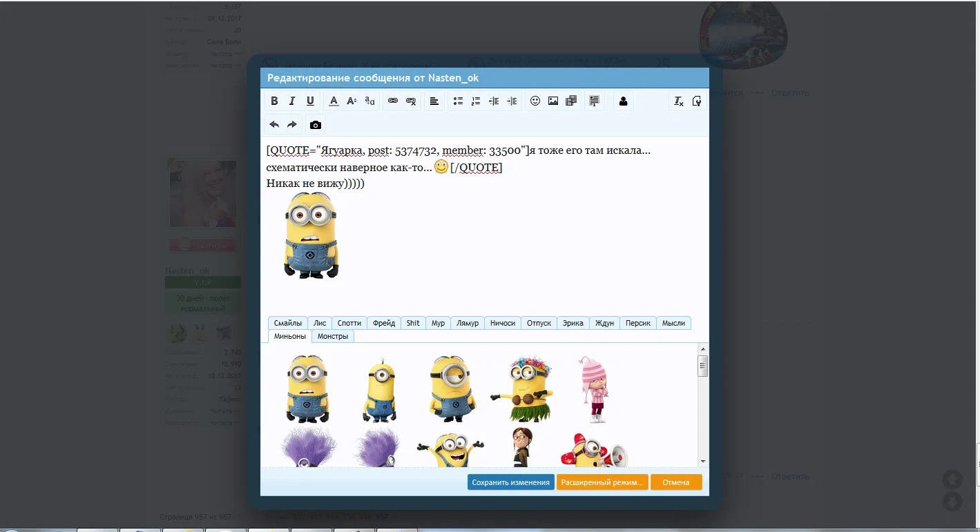
Task: Open the Лямур smiley tab
Action: point(468,323)
